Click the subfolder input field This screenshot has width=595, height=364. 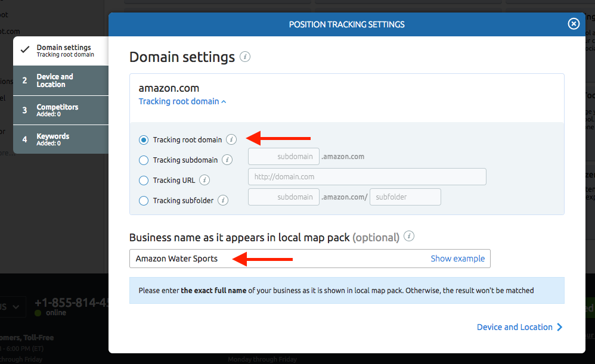click(x=405, y=197)
